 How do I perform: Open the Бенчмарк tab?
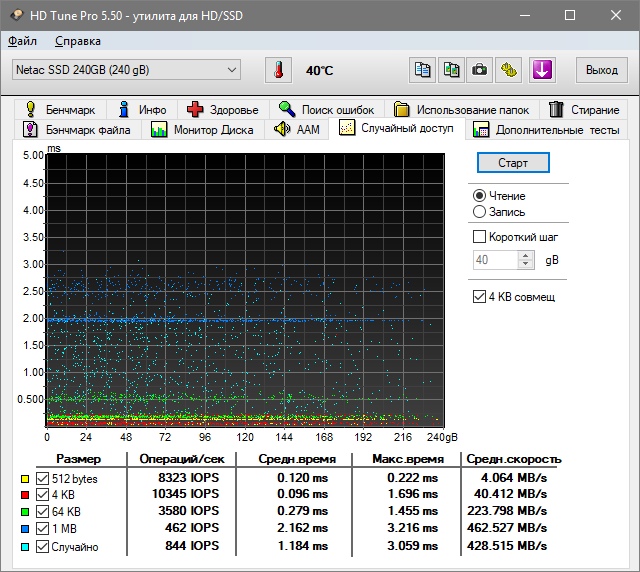[x=60, y=109]
